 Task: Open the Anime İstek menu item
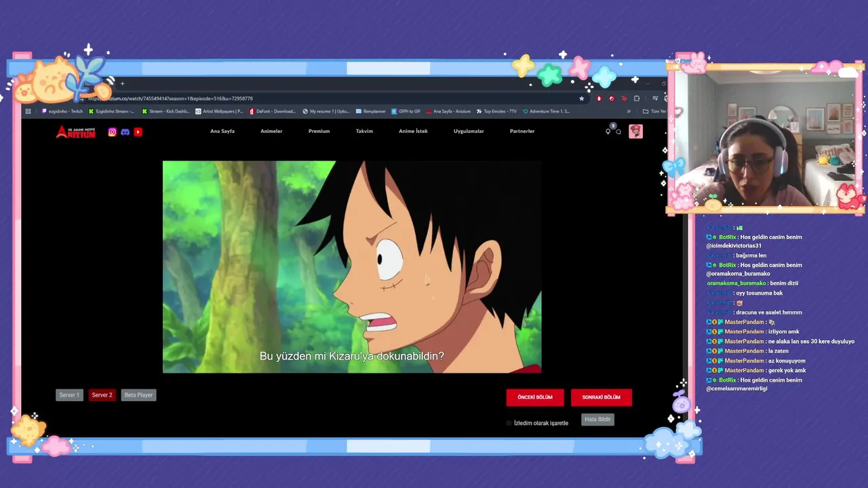point(413,131)
